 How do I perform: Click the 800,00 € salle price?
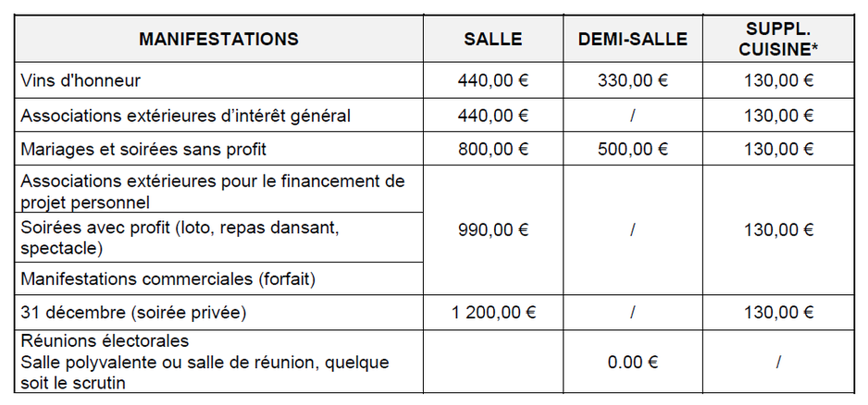pos(493,149)
